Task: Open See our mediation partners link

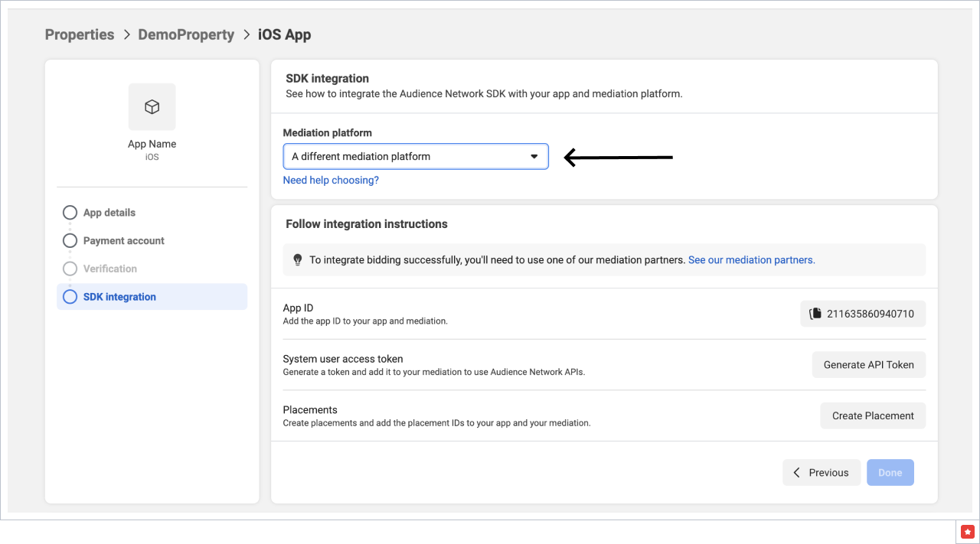Action: coord(751,260)
